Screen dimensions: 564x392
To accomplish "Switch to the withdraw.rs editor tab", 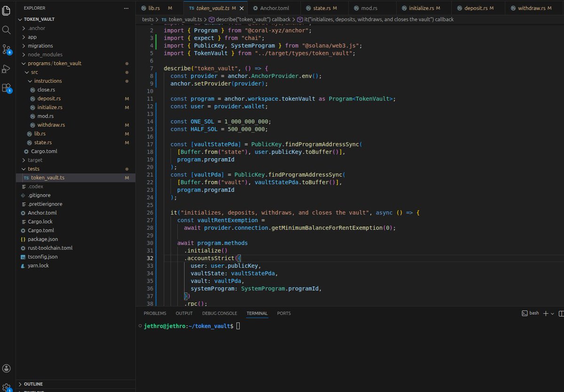I will point(534,8).
